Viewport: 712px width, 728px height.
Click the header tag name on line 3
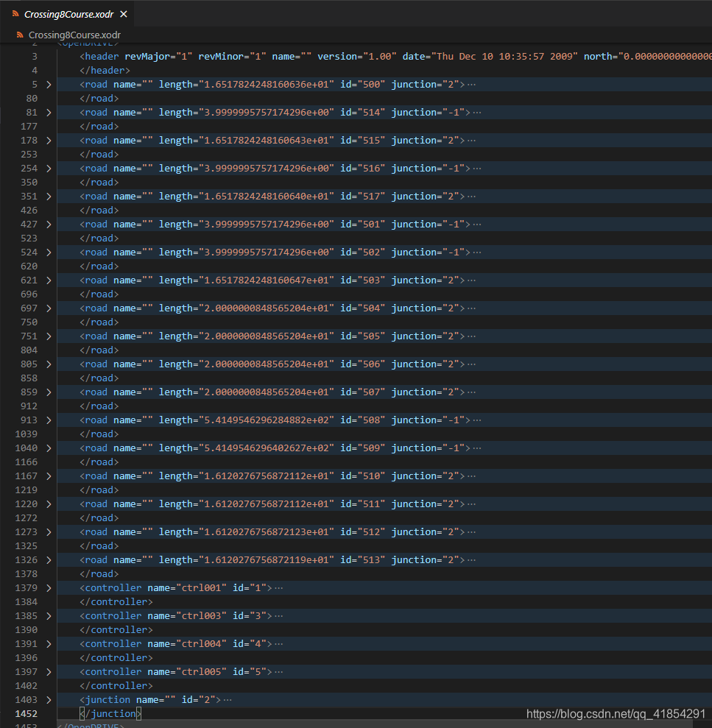click(x=102, y=56)
